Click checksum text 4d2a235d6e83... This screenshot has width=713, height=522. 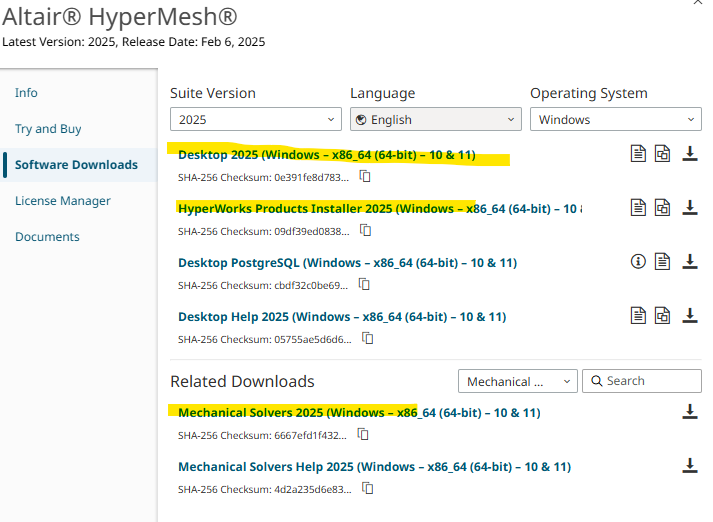click(313, 490)
